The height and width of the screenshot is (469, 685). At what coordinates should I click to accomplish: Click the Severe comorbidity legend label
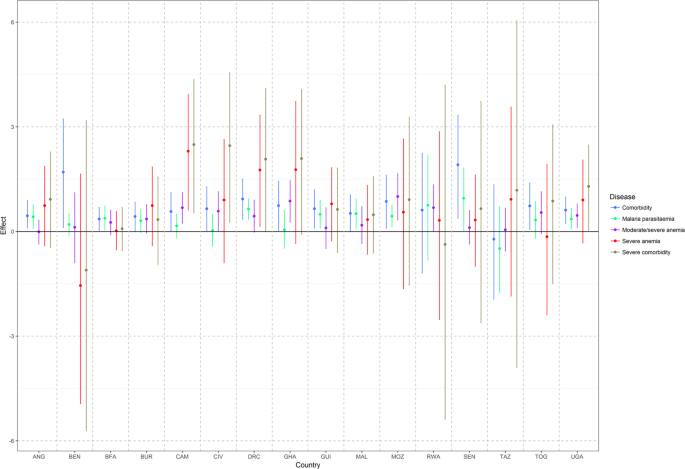click(x=646, y=252)
